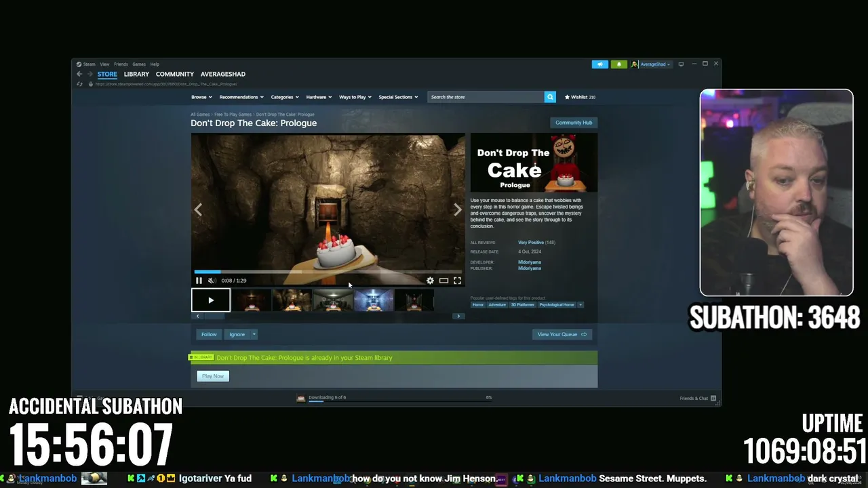Open the 3D Platformer tag
The width and height of the screenshot is (868, 488).
click(523, 304)
